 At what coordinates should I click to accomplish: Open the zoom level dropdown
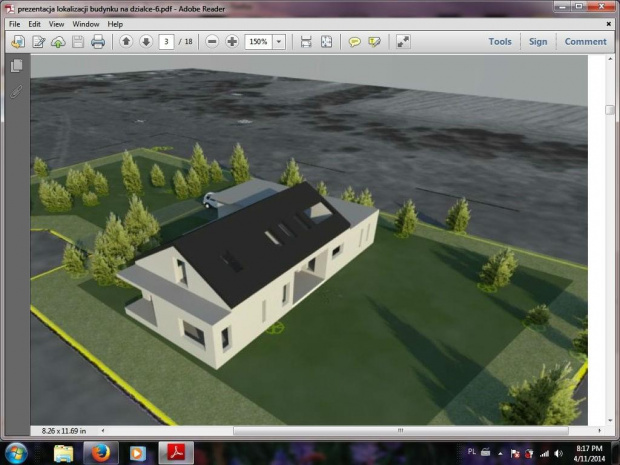[279, 42]
